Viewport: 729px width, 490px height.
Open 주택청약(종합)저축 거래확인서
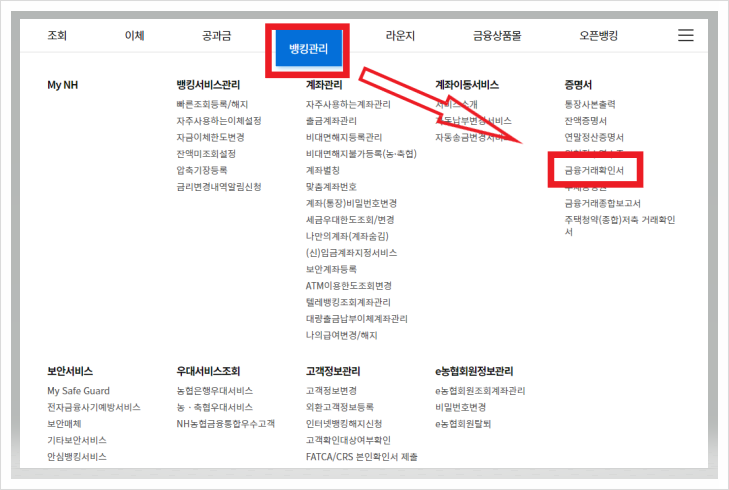(620, 225)
